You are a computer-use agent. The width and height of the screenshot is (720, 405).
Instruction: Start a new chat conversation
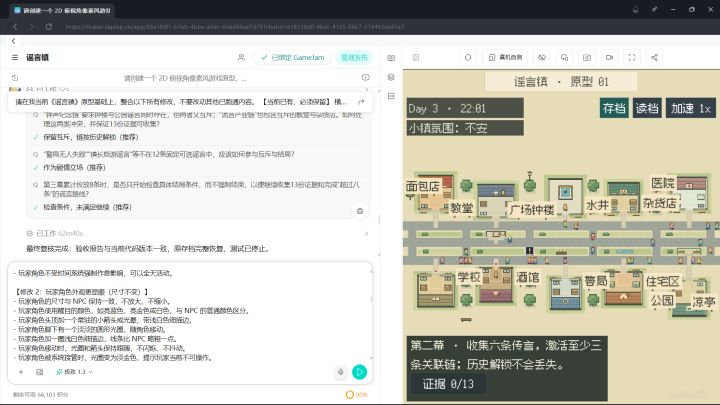(x=366, y=78)
